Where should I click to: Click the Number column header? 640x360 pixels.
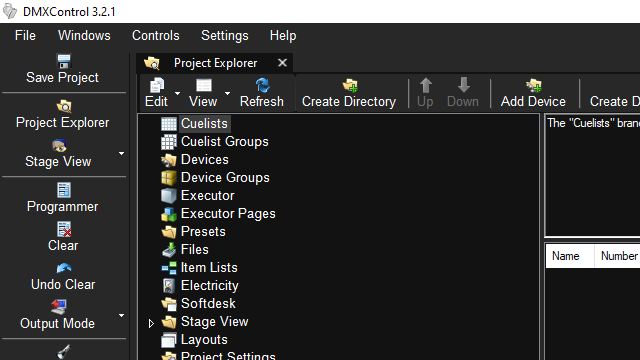618,256
